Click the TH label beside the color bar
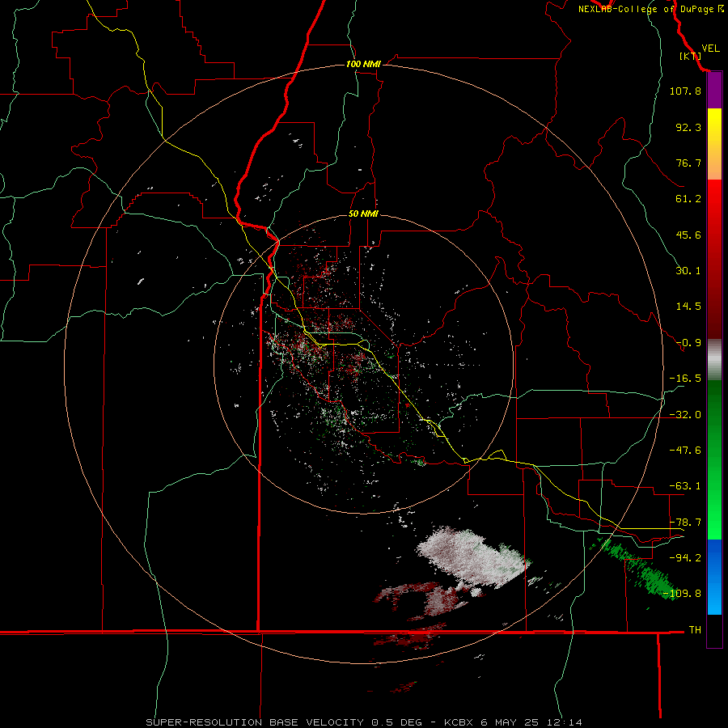 click(x=695, y=629)
